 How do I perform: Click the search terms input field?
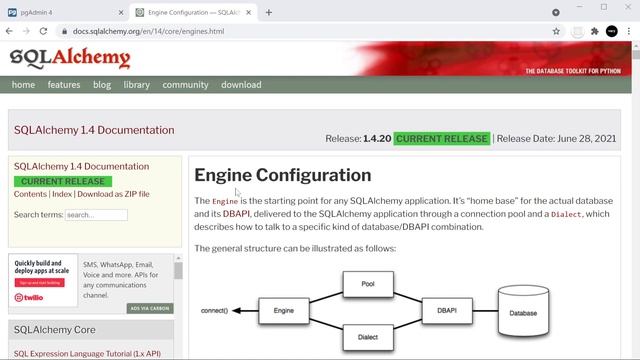click(x=96, y=215)
